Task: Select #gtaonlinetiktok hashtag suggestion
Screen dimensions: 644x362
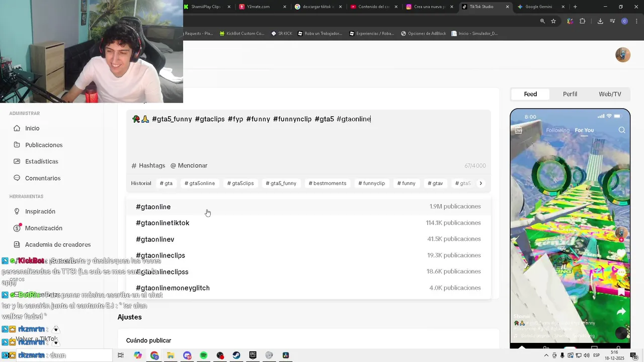Action: click(308, 223)
